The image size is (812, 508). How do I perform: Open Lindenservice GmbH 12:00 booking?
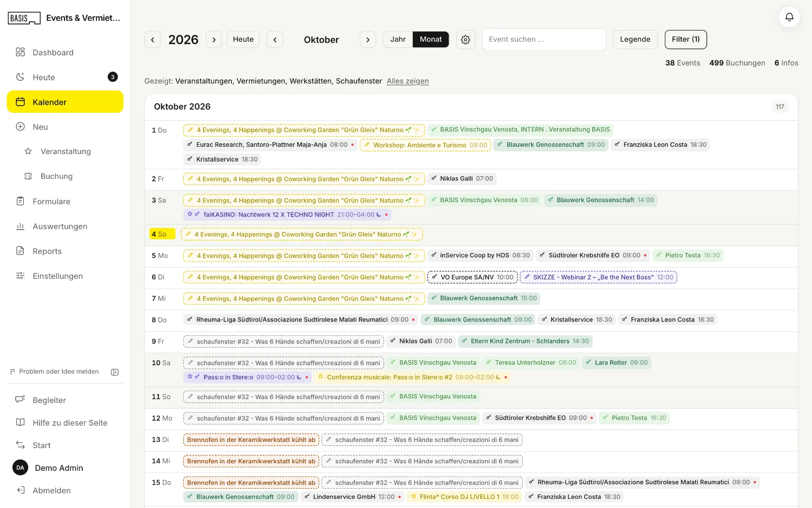pyautogui.click(x=353, y=497)
